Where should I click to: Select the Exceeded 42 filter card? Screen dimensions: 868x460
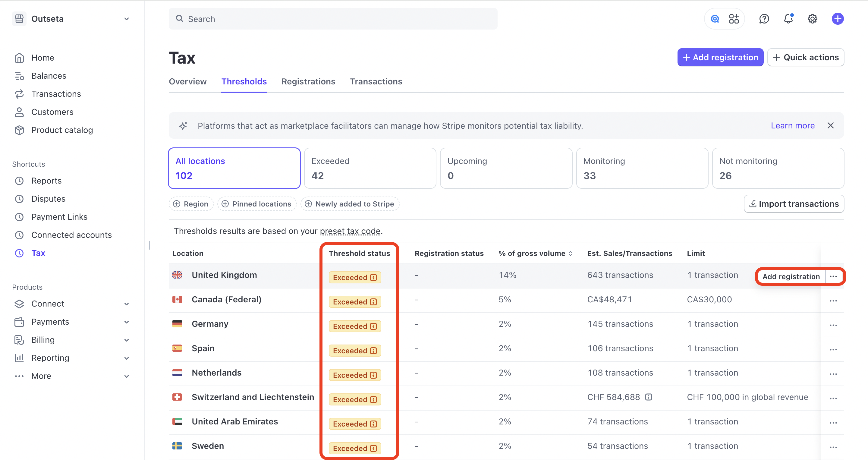pyautogui.click(x=370, y=168)
